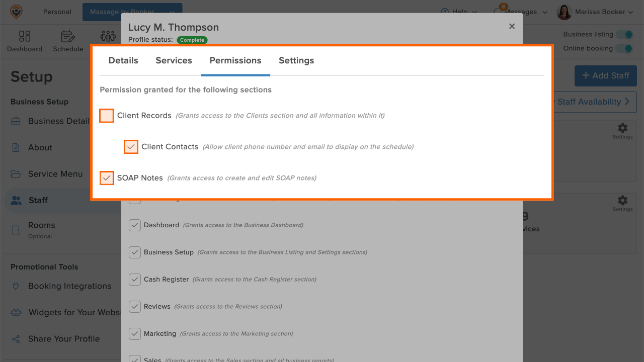Open the Rooms sidebar item
644x362 pixels.
pos(42,225)
